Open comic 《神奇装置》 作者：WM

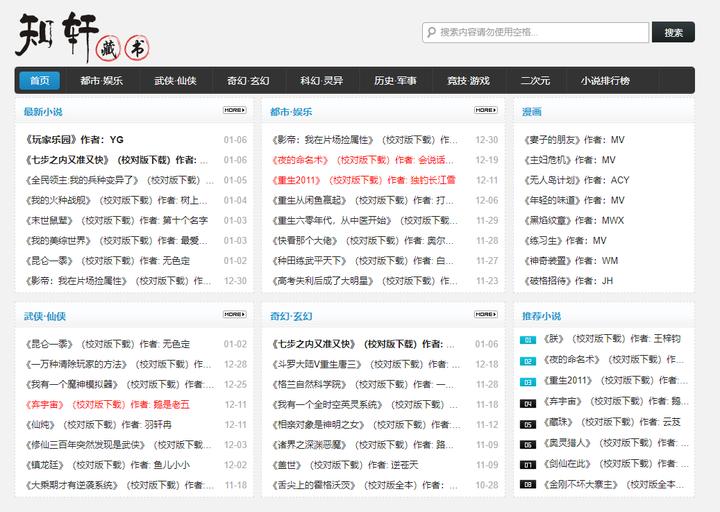point(571,261)
